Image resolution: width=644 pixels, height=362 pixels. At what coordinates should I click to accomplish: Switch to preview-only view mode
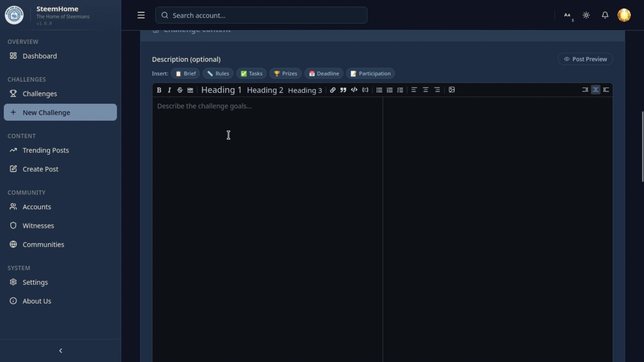pos(606,90)
